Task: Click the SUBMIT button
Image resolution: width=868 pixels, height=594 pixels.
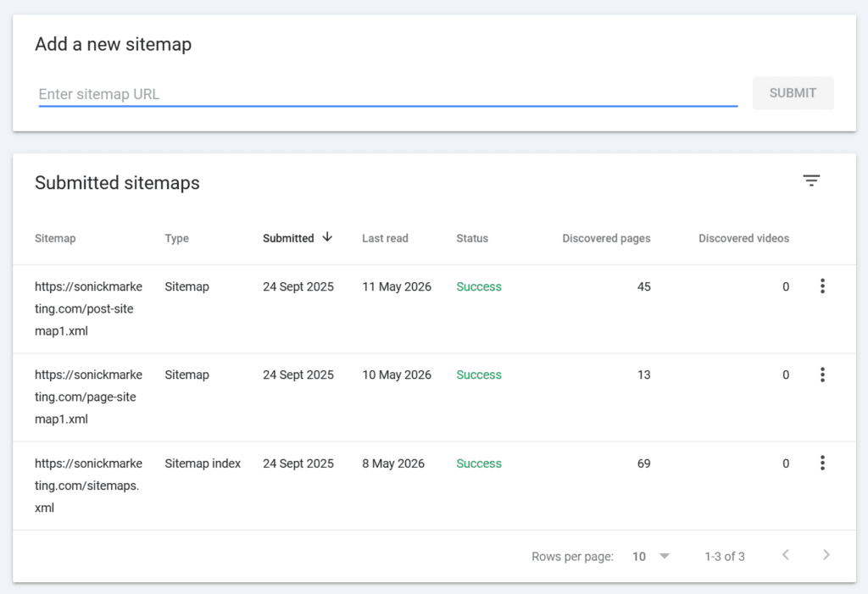Action: (x=793, y=93)
